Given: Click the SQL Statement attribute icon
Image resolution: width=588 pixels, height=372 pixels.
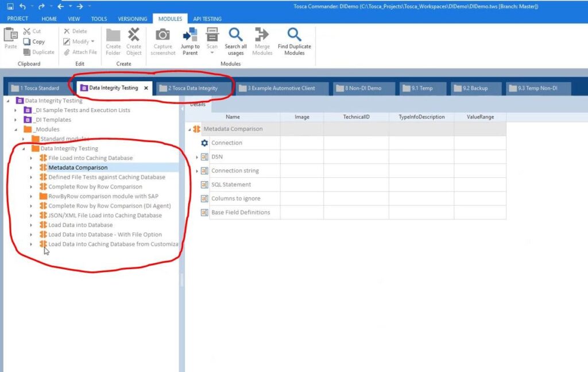Looking at the screenshot, I should pos(204,185).
